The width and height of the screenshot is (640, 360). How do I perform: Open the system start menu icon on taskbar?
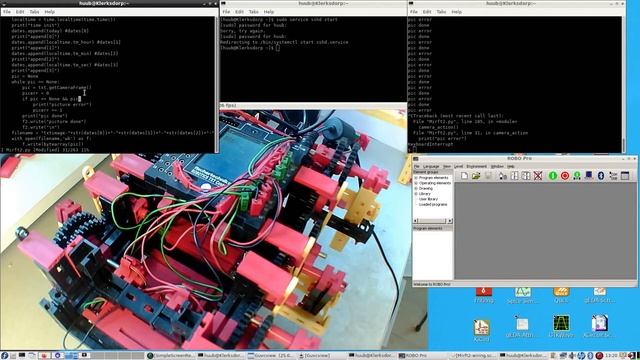coord(4,356)
